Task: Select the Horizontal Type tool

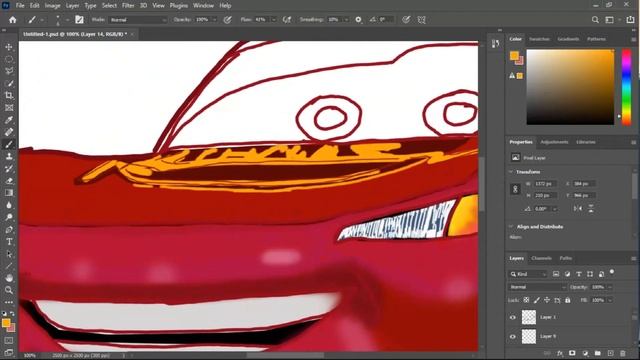Action: click(9, 242)
